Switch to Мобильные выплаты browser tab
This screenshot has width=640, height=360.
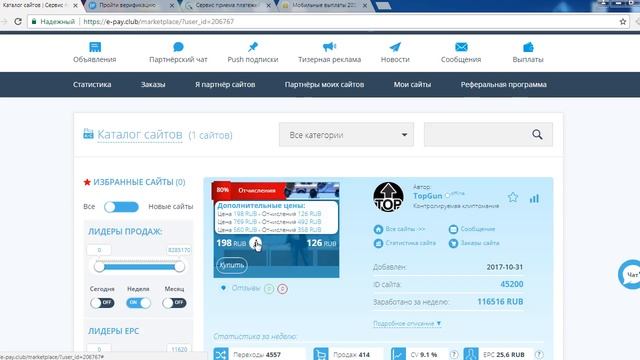[x=323, y=5]
